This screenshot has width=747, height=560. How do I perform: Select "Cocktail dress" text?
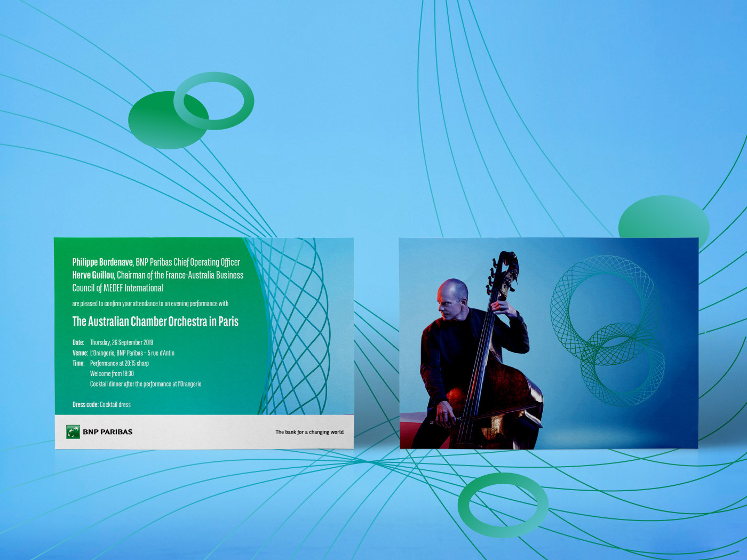pyautogui.click(x=115, y=404)
